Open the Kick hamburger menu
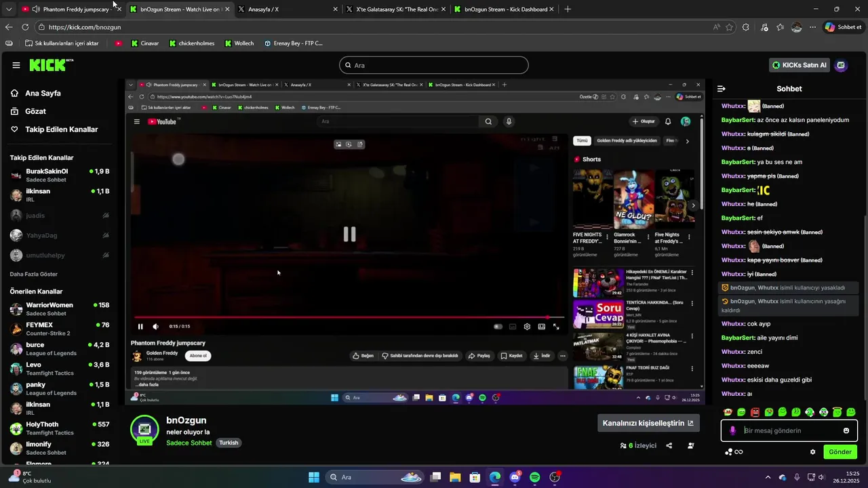 [16, 65]
